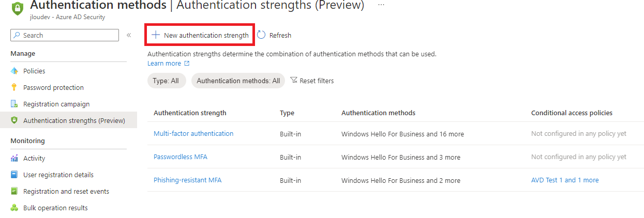Click the User registration details icon
The image size is (644, 218).
coord(14,175)
